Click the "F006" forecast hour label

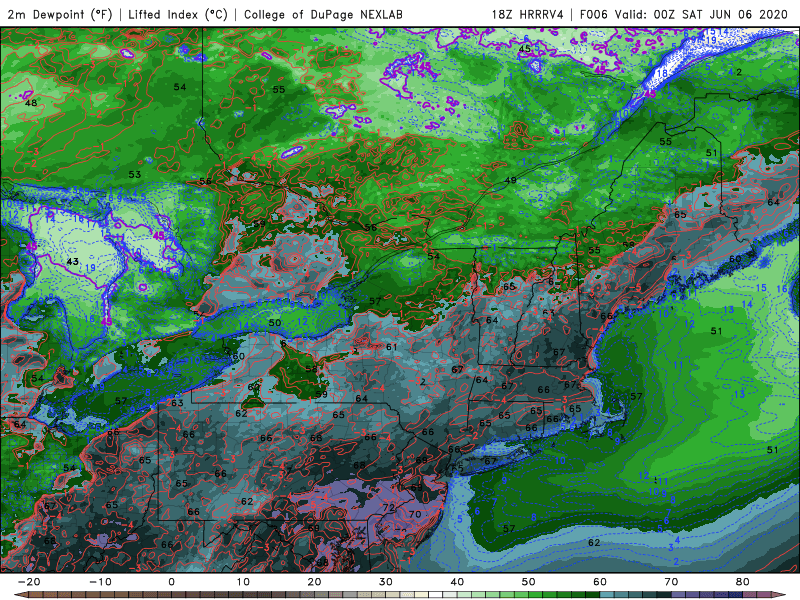click(x=594, y=14)
